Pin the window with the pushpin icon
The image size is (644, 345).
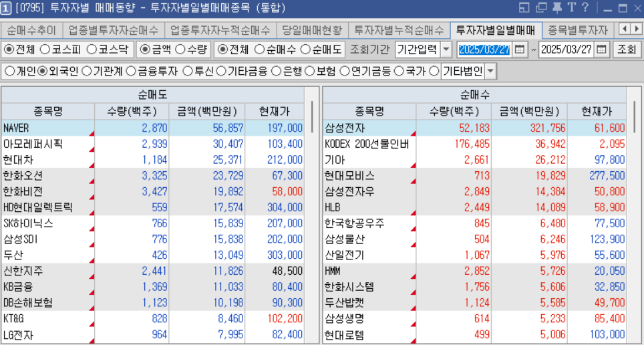557,7
